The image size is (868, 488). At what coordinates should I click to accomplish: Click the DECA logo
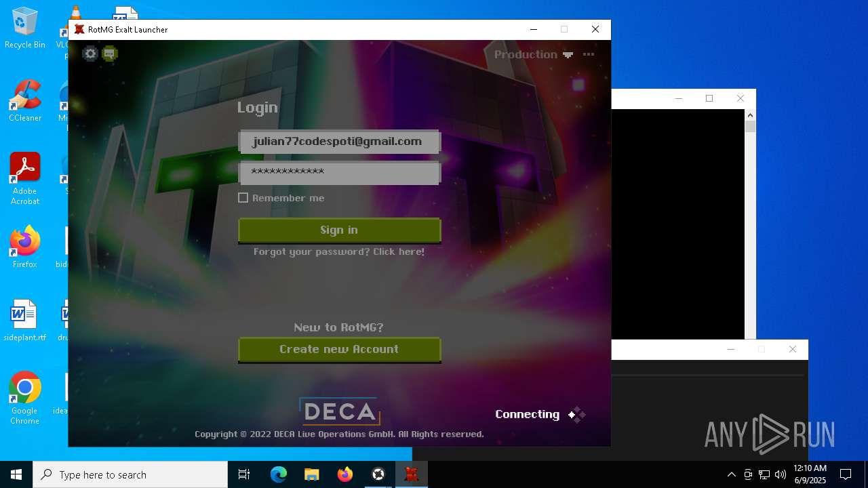point(340,411)
